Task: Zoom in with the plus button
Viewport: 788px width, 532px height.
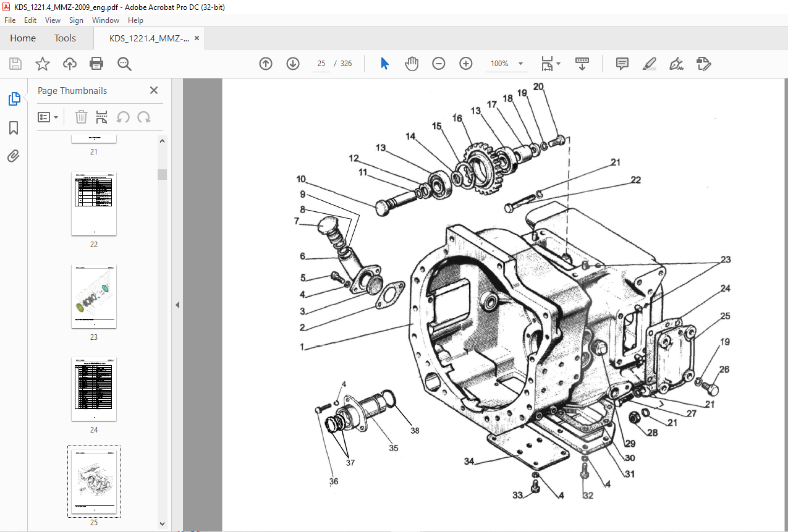Action: point(466,64)
